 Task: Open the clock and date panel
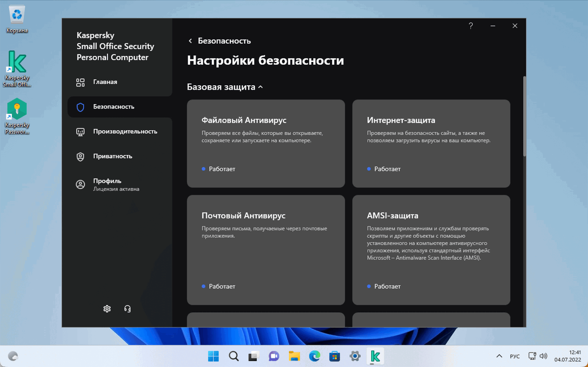(568, 356)
